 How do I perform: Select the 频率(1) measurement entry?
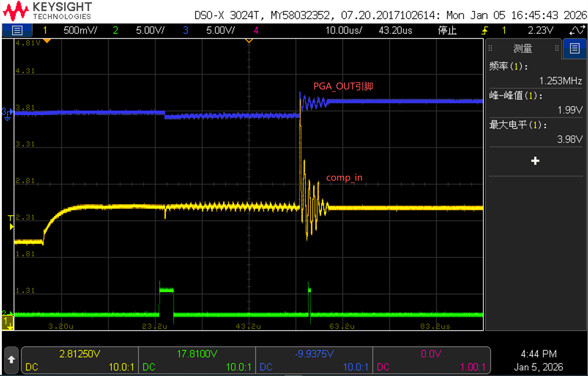tap(535, 73)
